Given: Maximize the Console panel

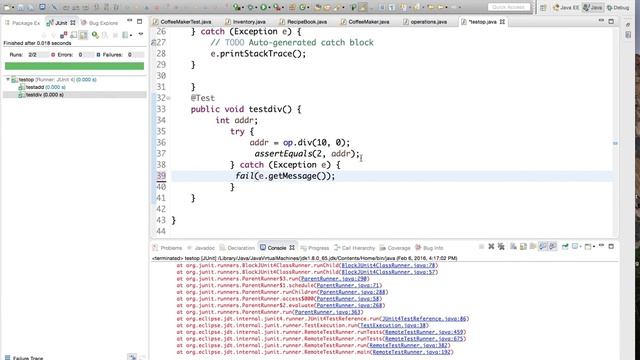Looking at the screenshot, I should [611, 246].
